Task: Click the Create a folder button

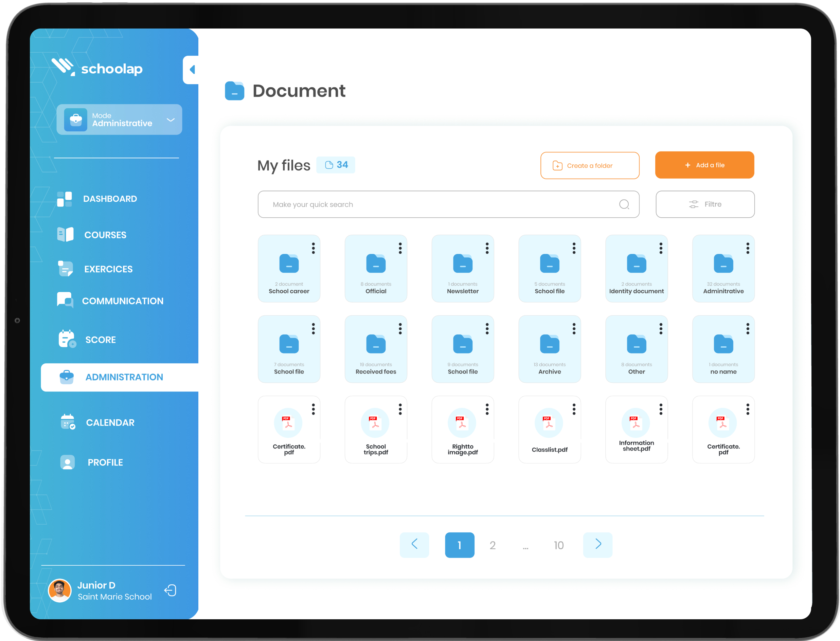Action: point(589,166)
